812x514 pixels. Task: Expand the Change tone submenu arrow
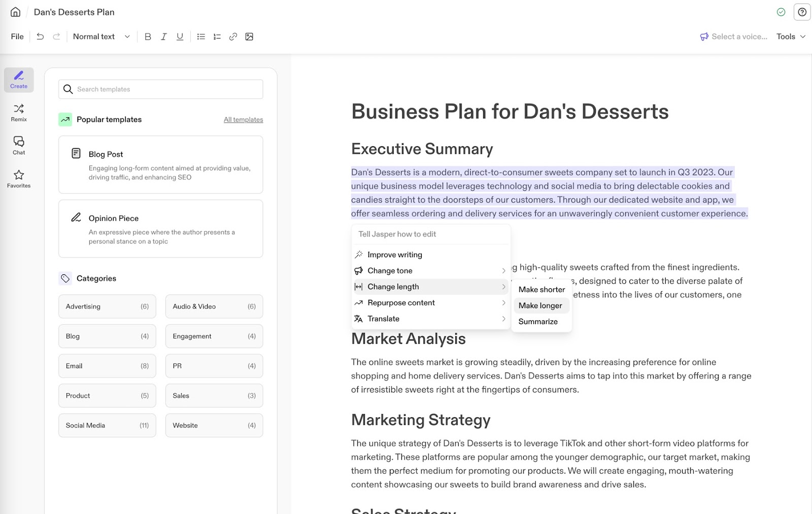coord(503,271)
